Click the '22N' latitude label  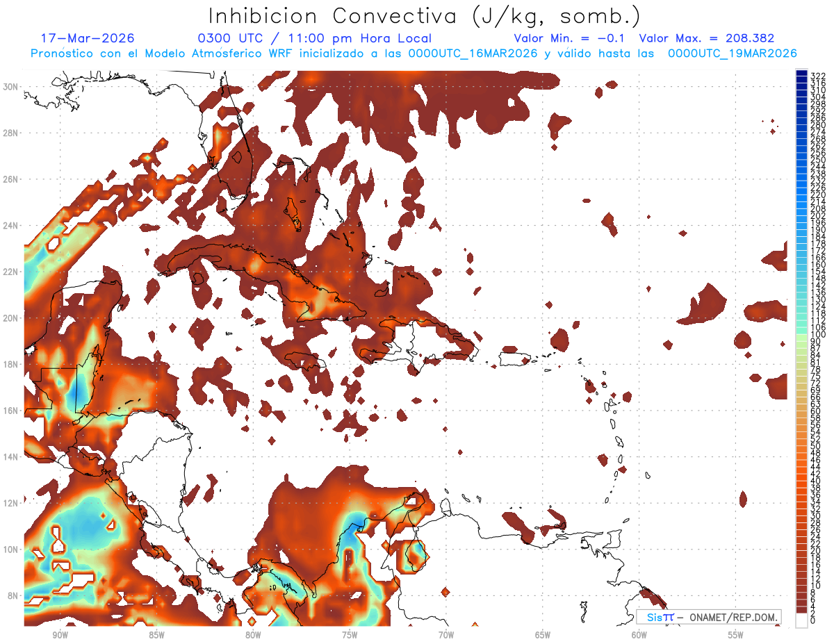tap(11, 272)
